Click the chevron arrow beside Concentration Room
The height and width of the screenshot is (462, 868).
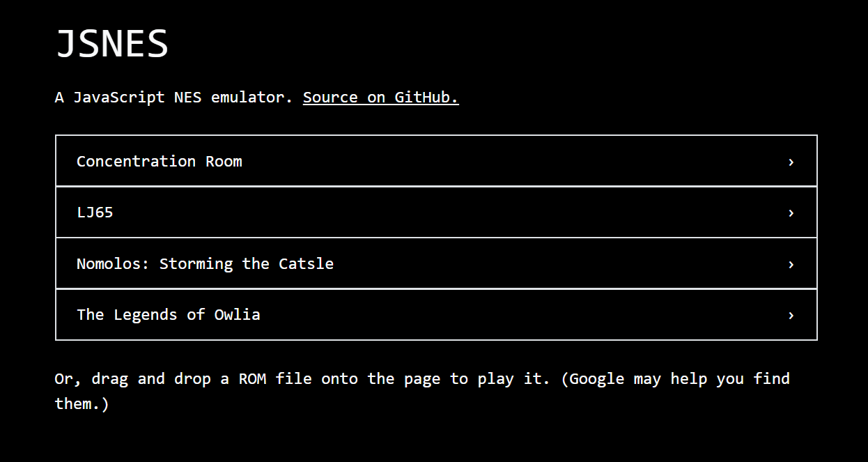(x=791, y=162)
